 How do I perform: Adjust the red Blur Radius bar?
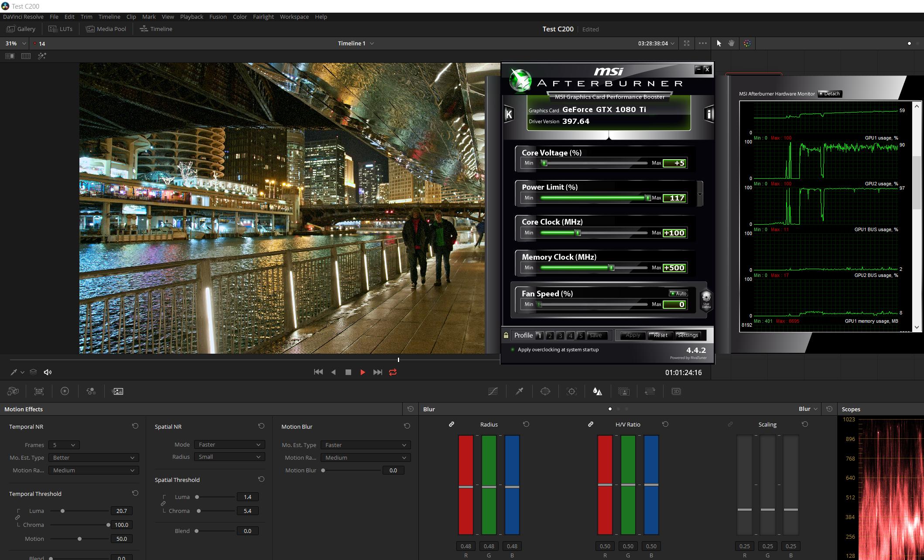[x=465, y=485]
